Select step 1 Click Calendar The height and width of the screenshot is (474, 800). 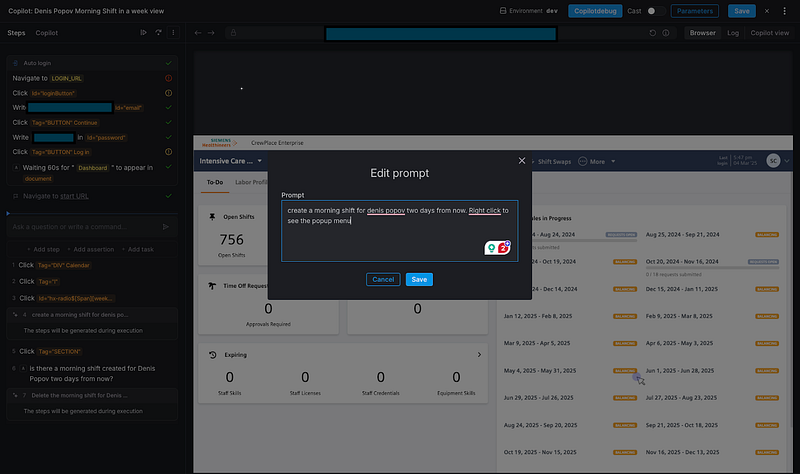tap(92, 265)
